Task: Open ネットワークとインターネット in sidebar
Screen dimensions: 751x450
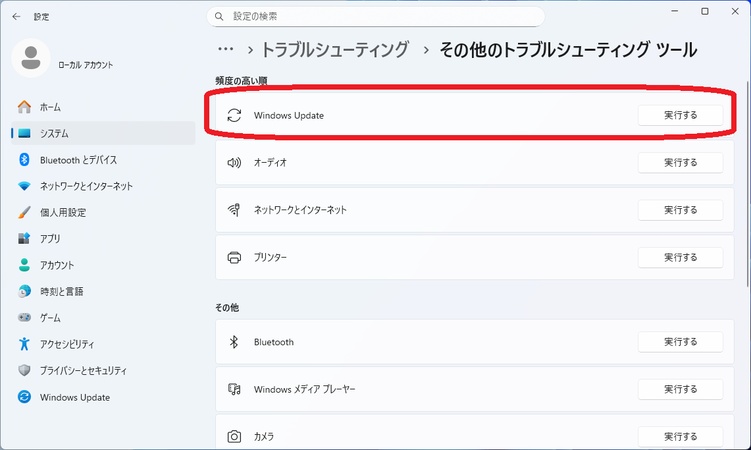Action: click(x=103, y=186)
